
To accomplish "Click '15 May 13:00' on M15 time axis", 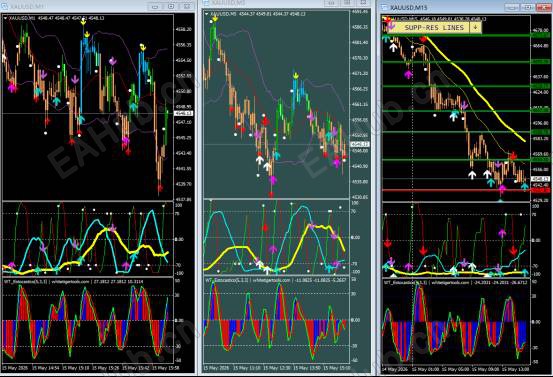I will [516, 369].
